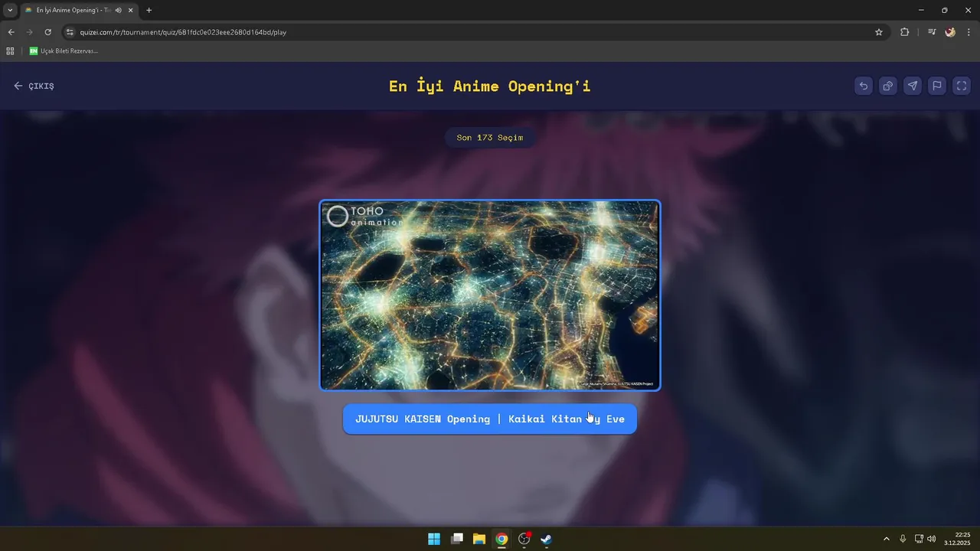
Task: Reload the page with refresh icon
Action: coord(47,32)
